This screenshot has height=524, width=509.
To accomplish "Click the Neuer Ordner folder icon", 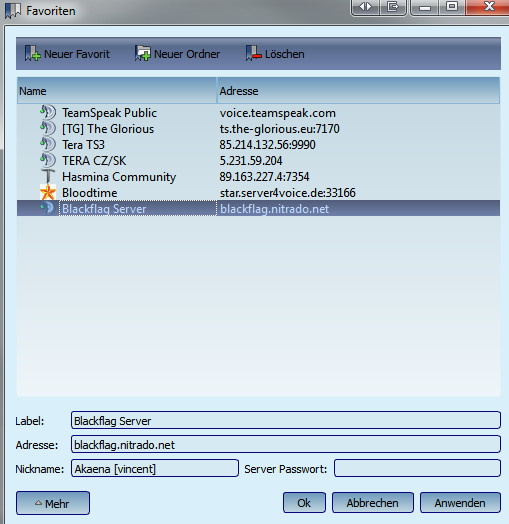I will coord(143,53).
